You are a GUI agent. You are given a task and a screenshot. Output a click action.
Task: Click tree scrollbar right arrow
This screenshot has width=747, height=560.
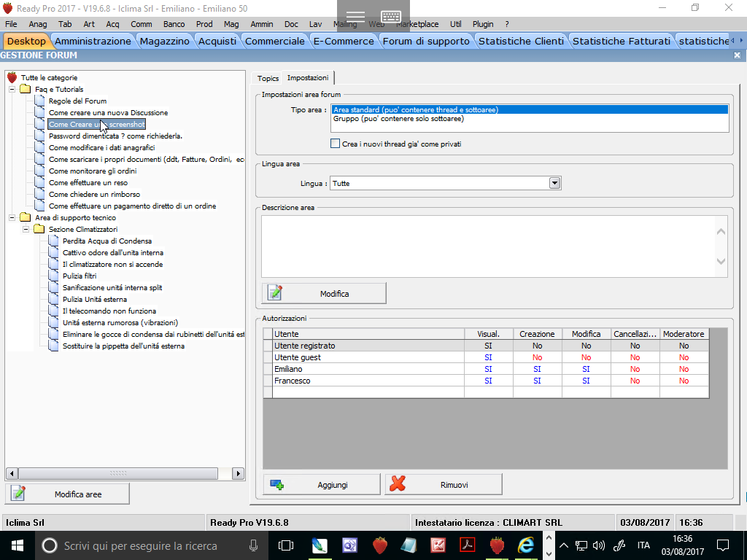239,473
